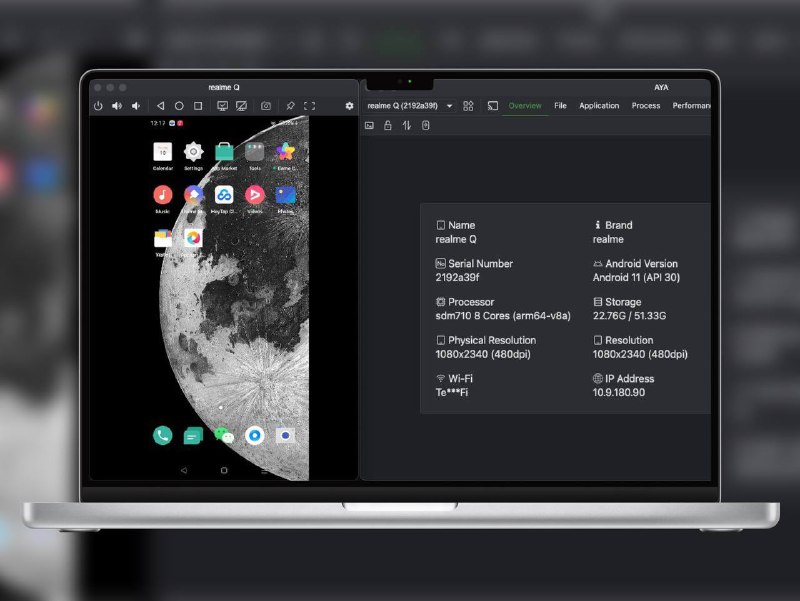Viewport: 800px width, 601px height.
Task: Expand the app grid menu icon
Action: point(468,105)
